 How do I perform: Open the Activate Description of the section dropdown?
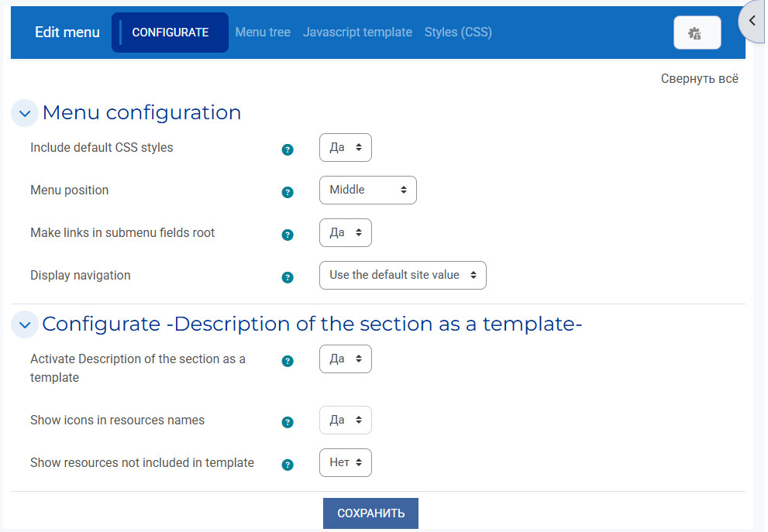coord(346,359)
